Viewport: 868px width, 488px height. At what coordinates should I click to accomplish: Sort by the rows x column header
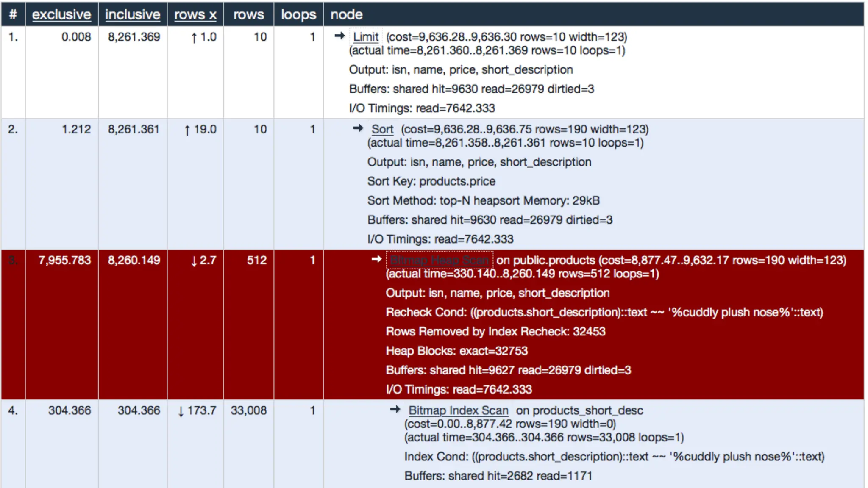pyautogui.click(x=195, y=14)
